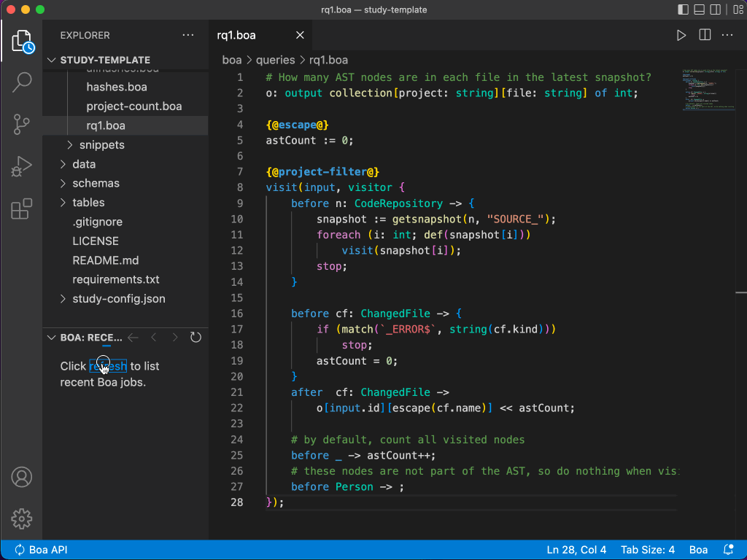Open the Extensions view
The image size is (747, 560).
pos(22,209)
